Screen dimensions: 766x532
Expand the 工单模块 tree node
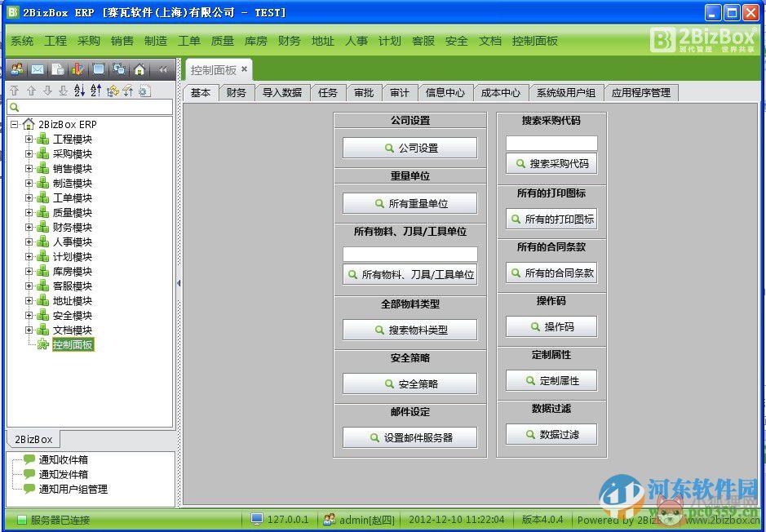(29, 197)
